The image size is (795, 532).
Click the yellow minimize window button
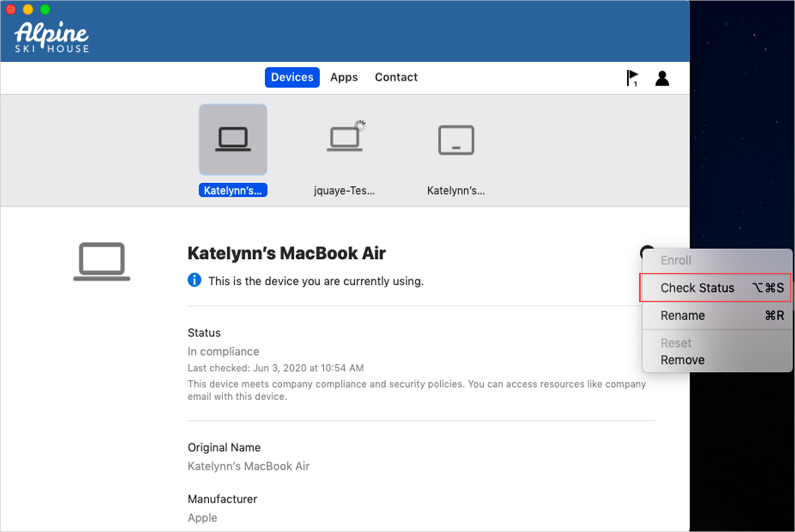[28, 9]
